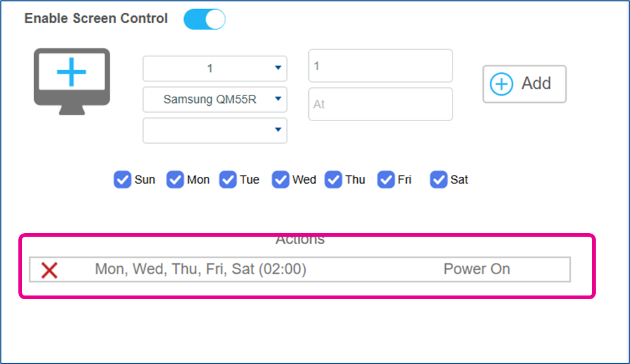This screenshot has height=364, width=630.
Task: Deselect the Thu checkbox
Action: pos(333,180)
